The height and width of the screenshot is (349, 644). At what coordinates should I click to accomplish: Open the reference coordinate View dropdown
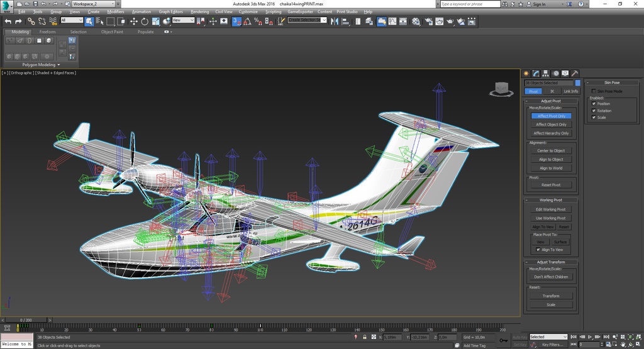click(183, 20)
